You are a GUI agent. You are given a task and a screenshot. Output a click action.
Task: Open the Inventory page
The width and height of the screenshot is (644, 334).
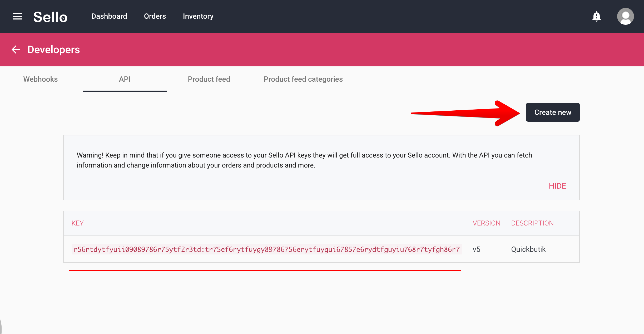pyautogui.click(x=198, y=16)
